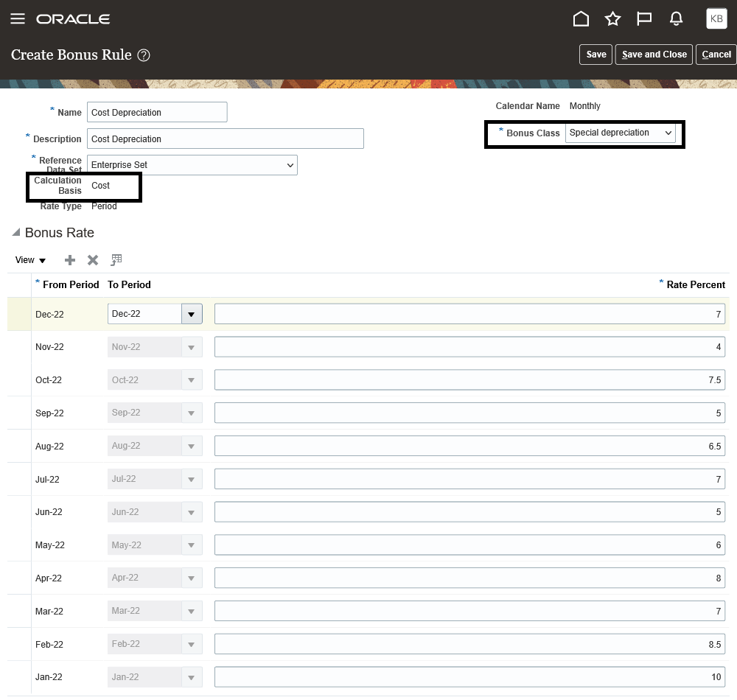Delete the selected bonus rate row

pyautogui.click(x=93, y=260)
